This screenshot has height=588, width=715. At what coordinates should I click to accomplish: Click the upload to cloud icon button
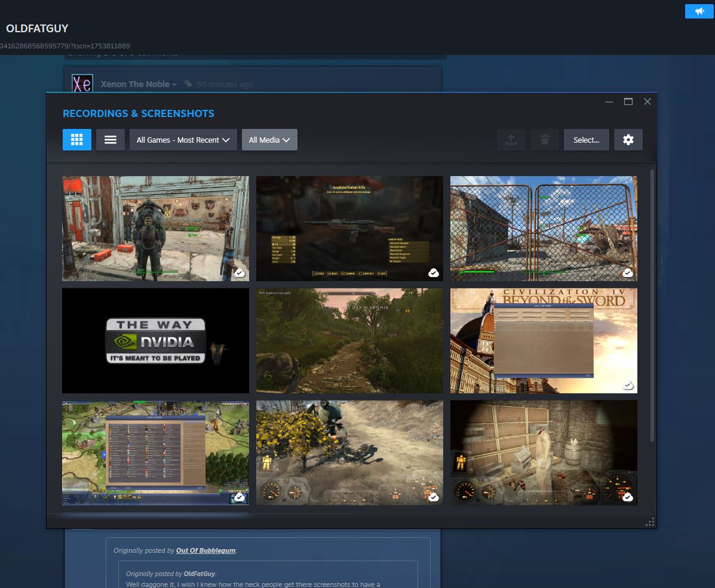point(511,140)
